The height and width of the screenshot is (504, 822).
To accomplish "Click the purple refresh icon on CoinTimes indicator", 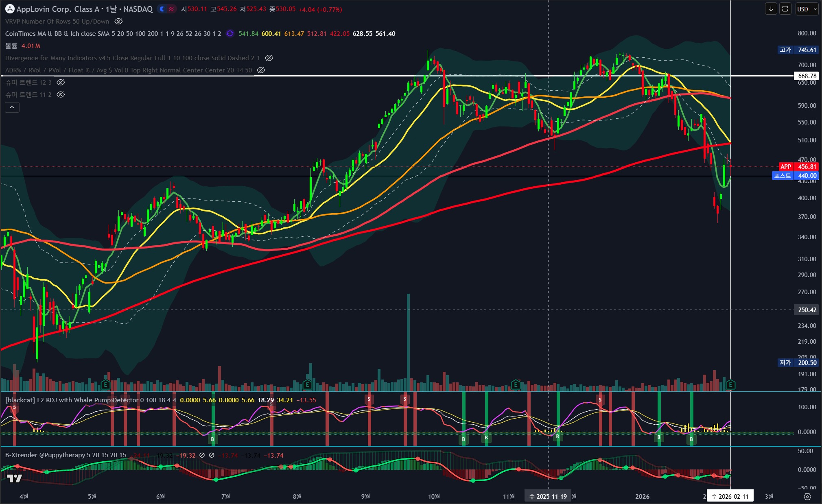I will pyautogui.click(x=230, y=33).
